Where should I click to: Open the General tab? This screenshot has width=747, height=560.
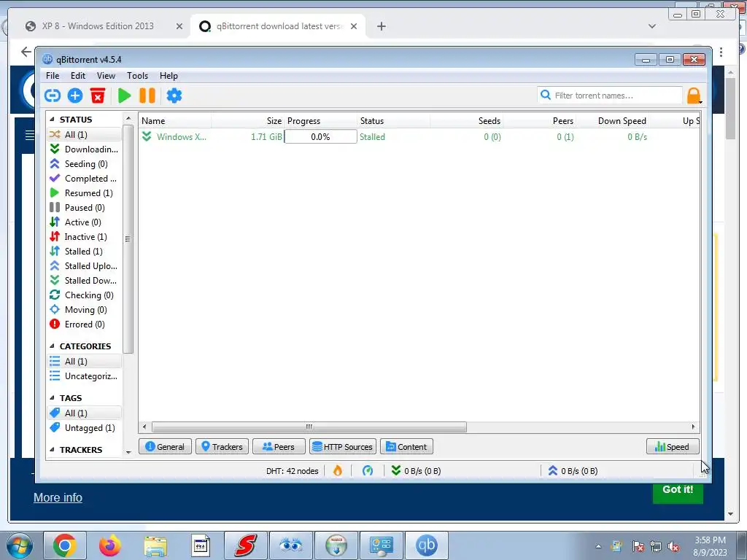coord(166,447)
